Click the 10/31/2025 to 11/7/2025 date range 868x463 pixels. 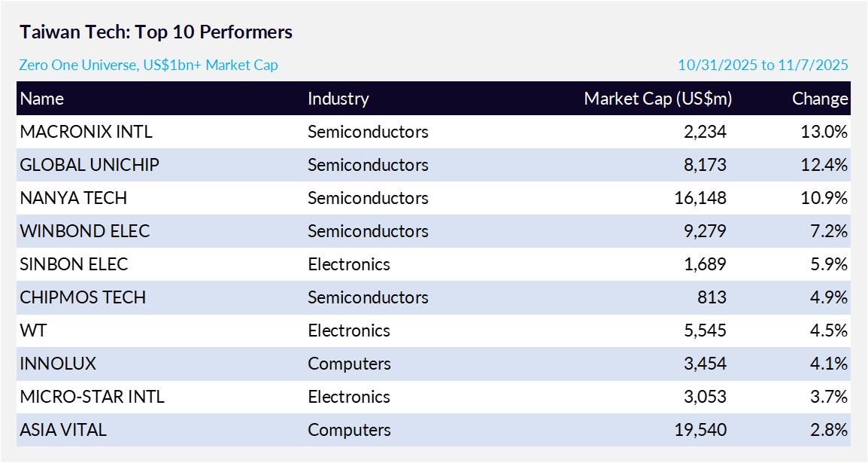pos(763,65)
